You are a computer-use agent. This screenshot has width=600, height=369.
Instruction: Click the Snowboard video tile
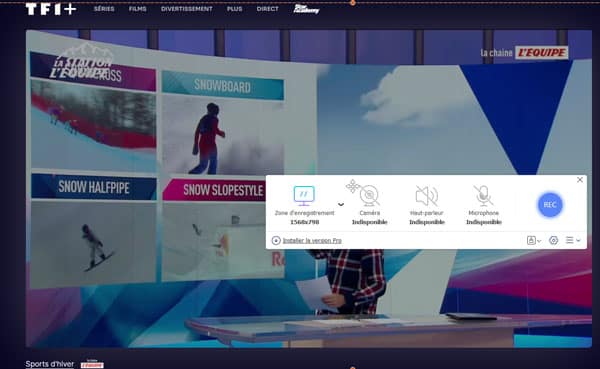click(223, 122)
